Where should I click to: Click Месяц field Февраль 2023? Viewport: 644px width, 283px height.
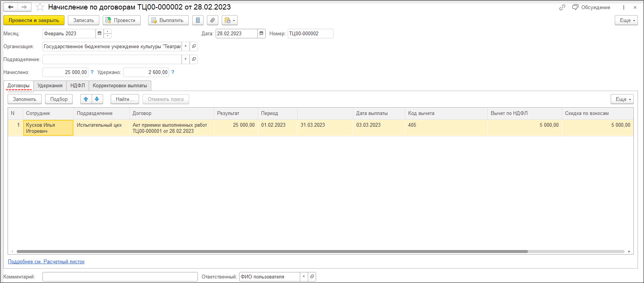pyautogui.click(x=69, y=33)
